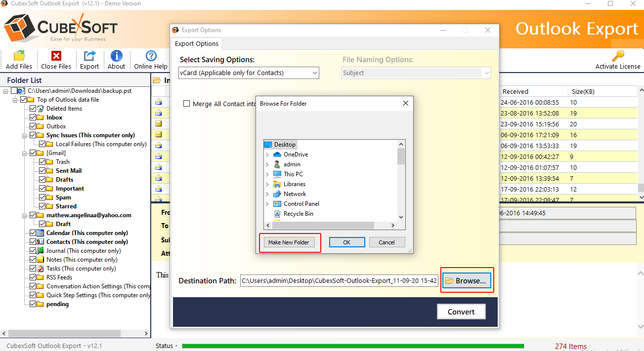Click the Notes folder icon in Folder List
The height and width of the screenshot is (351, 644).
[41, 260]
